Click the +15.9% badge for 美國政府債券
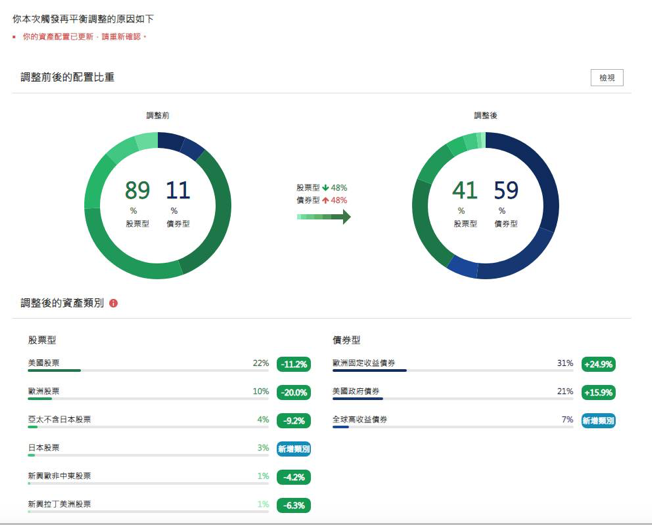Viewport: 652px width, 525px height. click(x=598, y=392)
